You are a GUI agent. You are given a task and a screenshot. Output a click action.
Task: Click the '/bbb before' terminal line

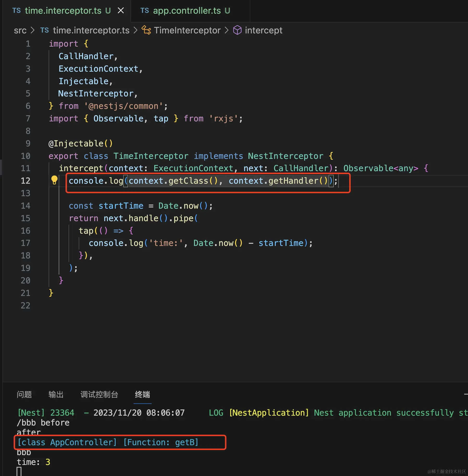[43, 423]
